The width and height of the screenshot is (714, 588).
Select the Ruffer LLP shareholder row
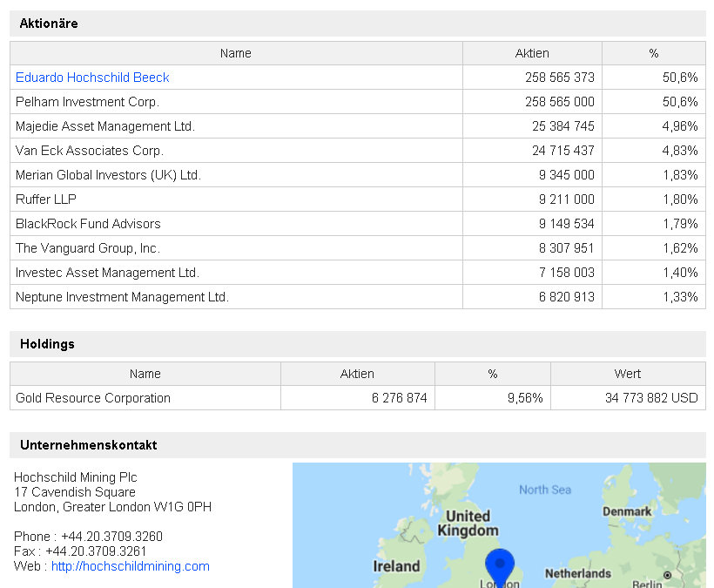[46, 199]
